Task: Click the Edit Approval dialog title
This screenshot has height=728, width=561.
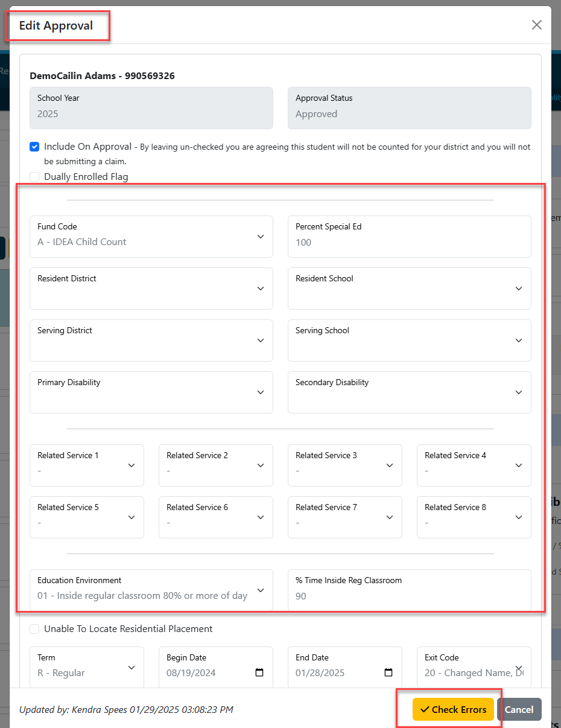Action: [56, 25]
